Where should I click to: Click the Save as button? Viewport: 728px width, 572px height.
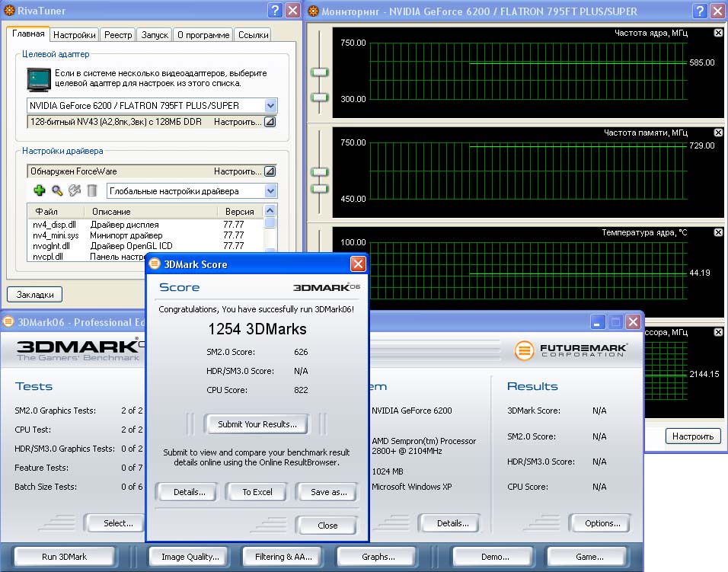click(328, 492)
